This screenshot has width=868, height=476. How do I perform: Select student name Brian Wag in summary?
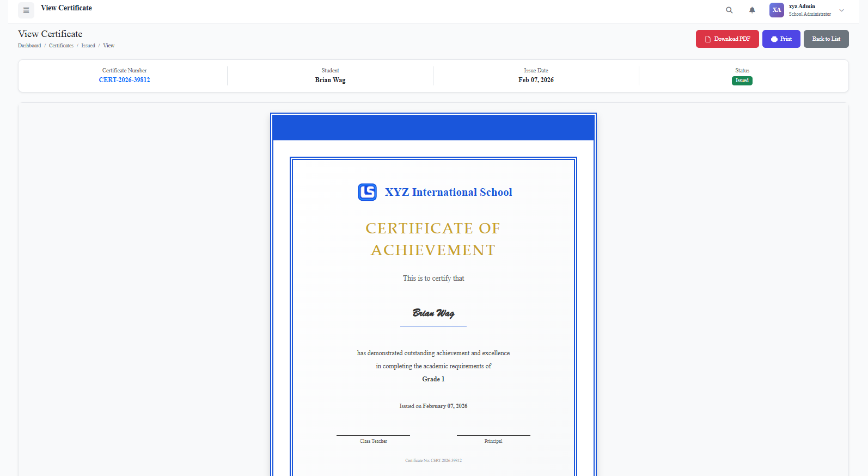[x=330, y=80]
